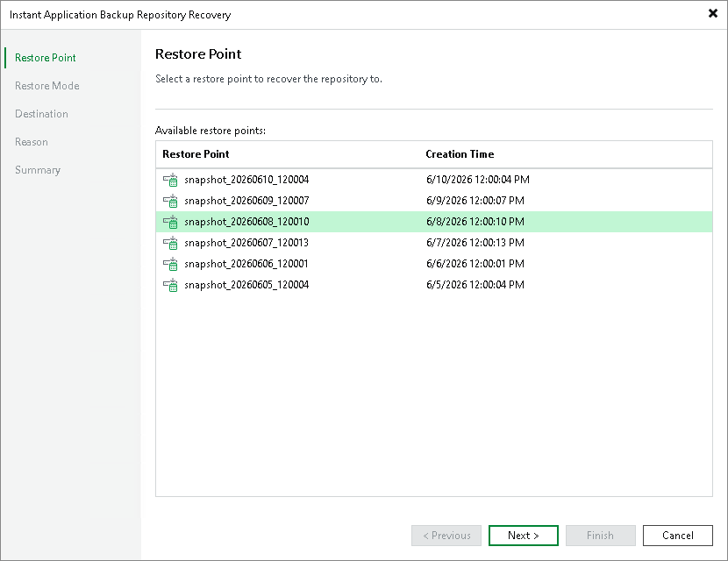The width and height of the screenshot is (728, 561).
Task: Select restore point snapshot_20260607_120013
Action: [x=433, y=243]
